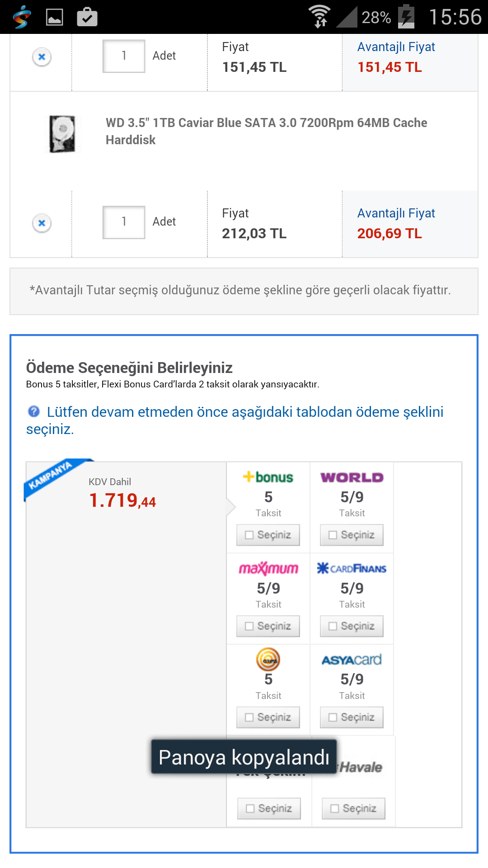488x868 pixels.
Task: Tap the AsyaCard logo
Action: pos(352,660)
